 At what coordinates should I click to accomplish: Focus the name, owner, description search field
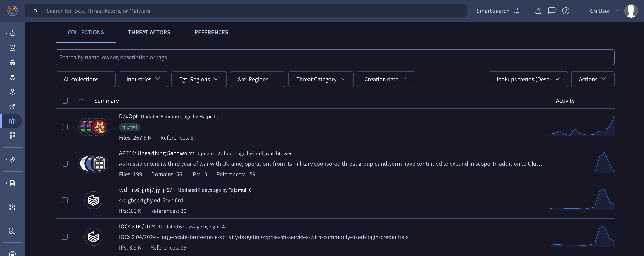tap(335, 57)
